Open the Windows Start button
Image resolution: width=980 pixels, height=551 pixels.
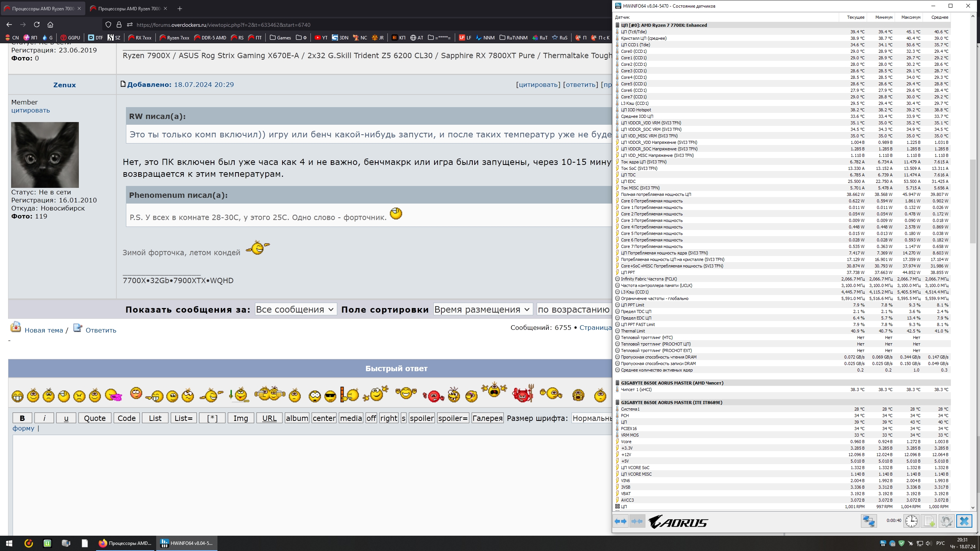click(9, 543)
